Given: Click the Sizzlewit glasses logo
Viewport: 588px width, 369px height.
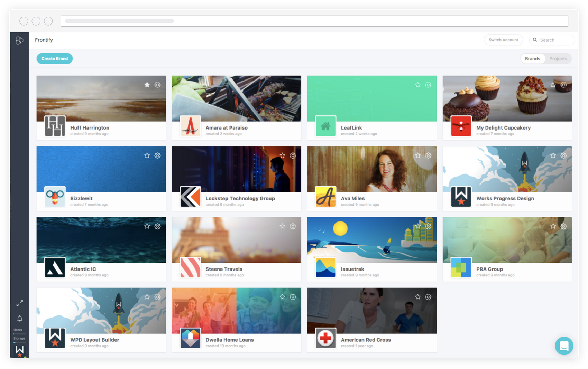Looking at the screenshot, I should point(55,197).
